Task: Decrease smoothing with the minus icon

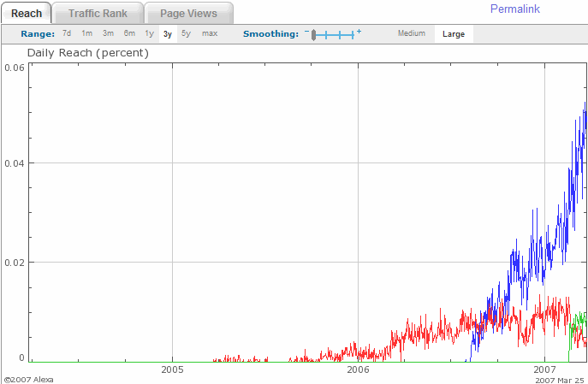Action: pyautogui.click(x=306, y=32)
